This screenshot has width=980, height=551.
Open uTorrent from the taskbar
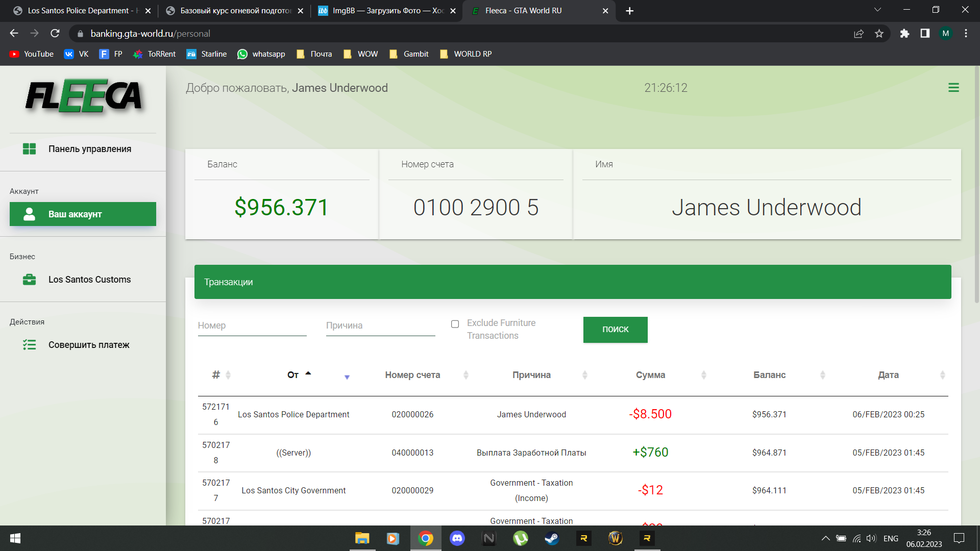coord(520,538)
